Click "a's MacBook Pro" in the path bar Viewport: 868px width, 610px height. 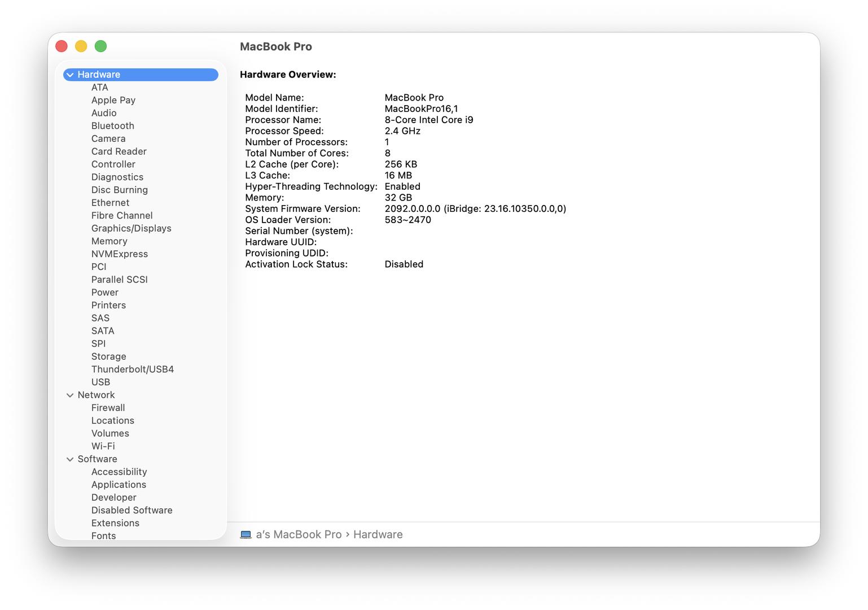tap(299, 534)
